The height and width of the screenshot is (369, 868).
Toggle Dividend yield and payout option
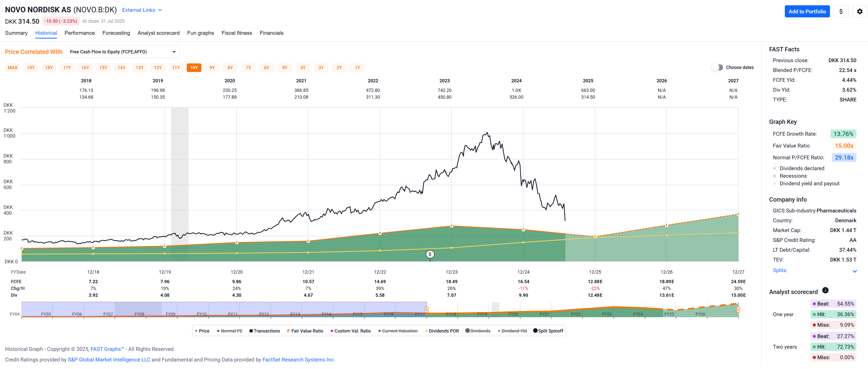pyautogui.click(x=806, y=184)
